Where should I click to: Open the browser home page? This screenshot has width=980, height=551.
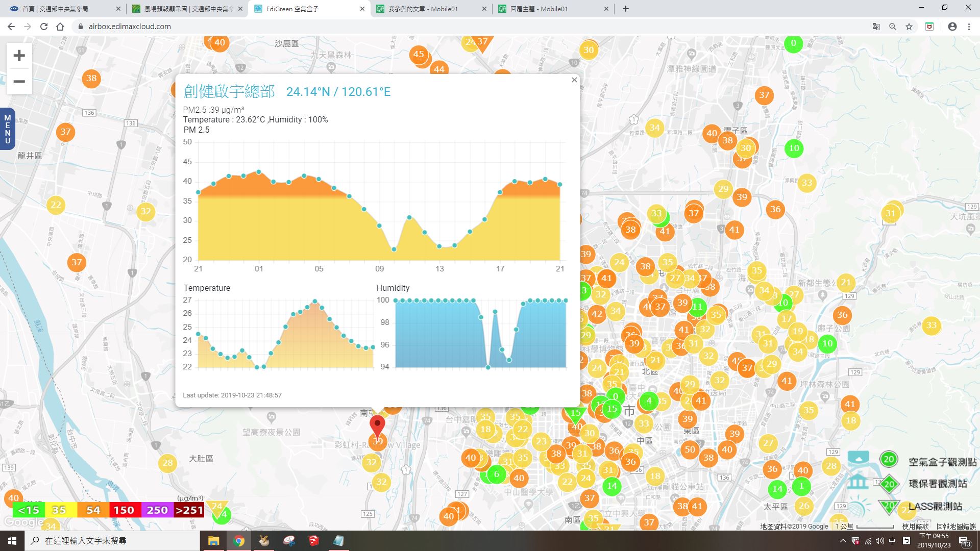tap(60, 27)
